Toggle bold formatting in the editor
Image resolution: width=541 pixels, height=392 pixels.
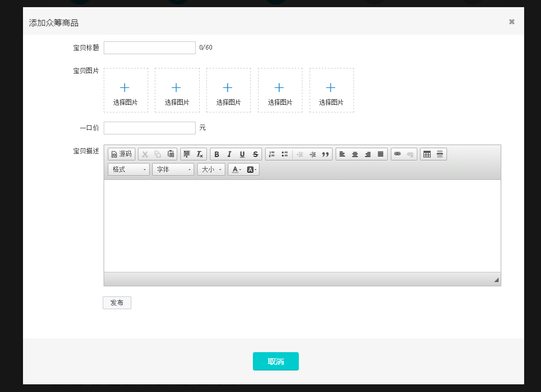(217, 154)
